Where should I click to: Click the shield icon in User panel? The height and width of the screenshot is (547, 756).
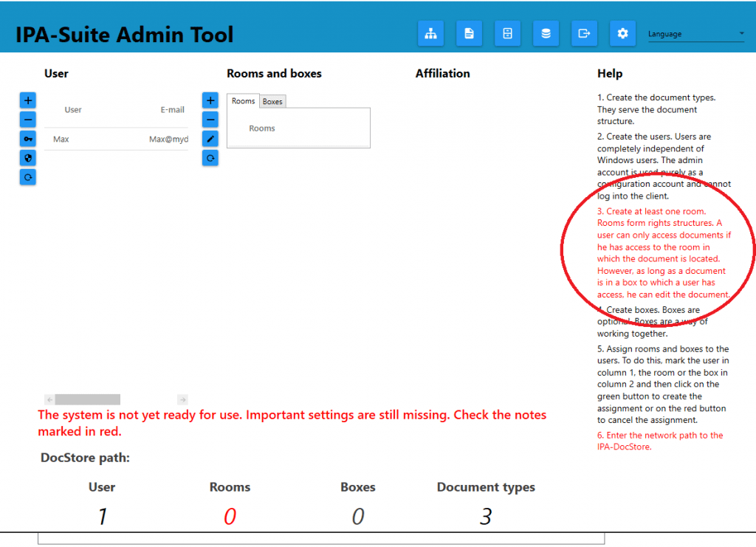(x=27, y=158)
